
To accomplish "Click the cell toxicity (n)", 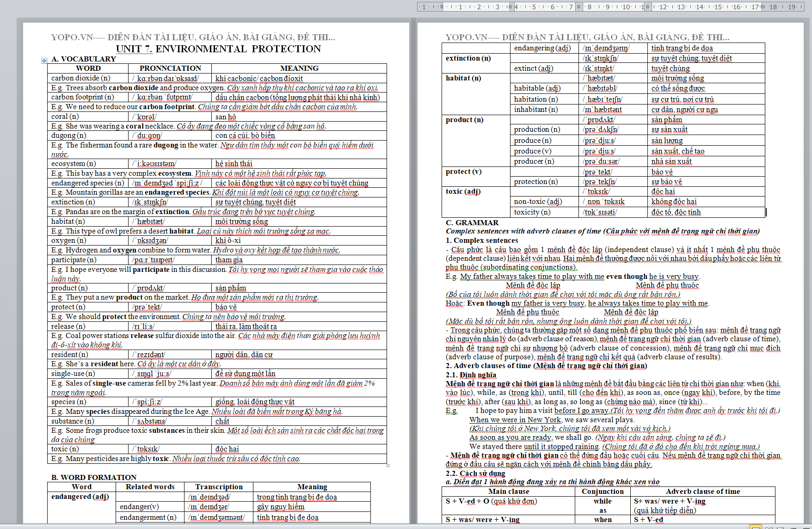I will [x=544, y=212].
